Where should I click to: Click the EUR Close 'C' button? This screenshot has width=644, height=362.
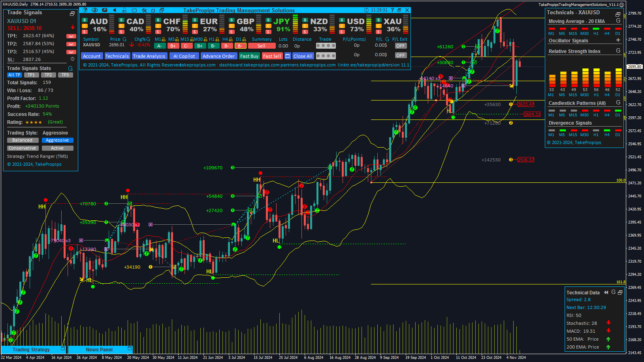(195, 26)
